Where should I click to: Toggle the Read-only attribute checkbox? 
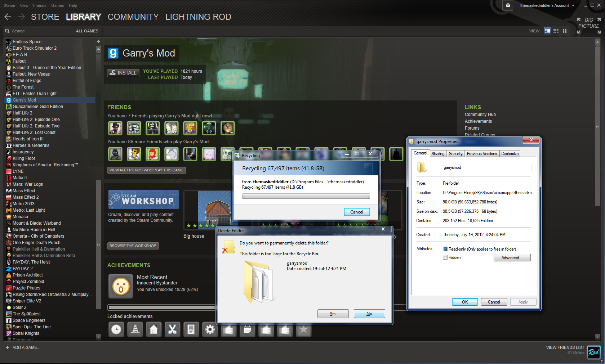tap(445, 249)
